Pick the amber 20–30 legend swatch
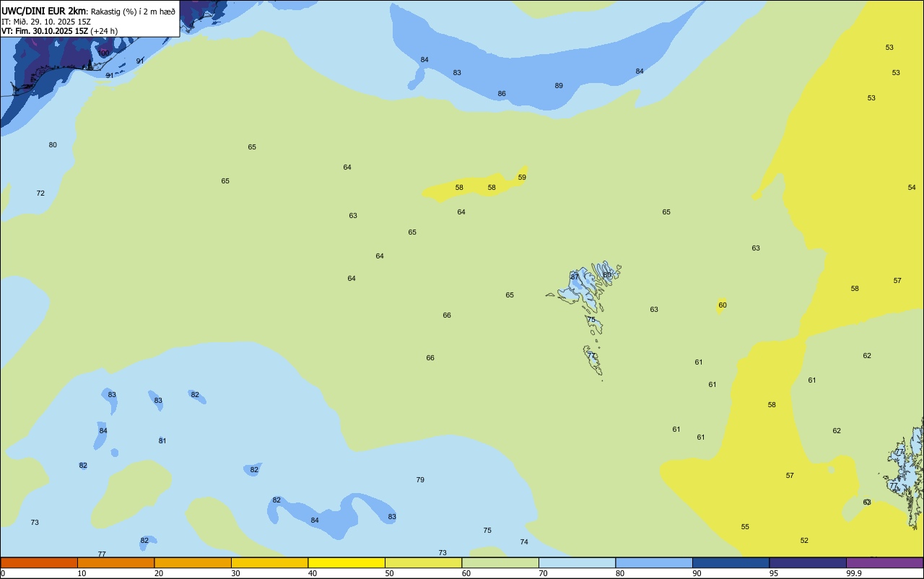924x579 pixels. click(x=193, y=562)
